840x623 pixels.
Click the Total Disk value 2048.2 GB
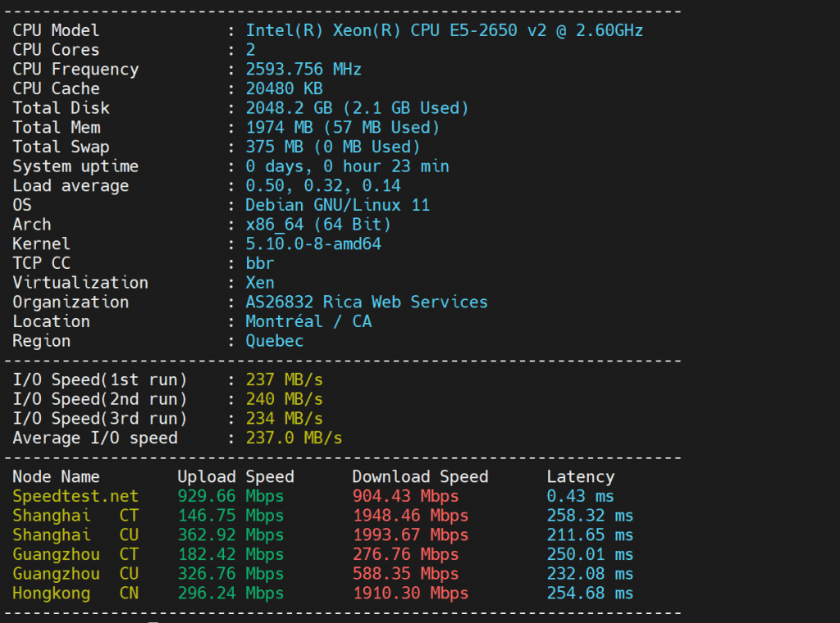pos(357,108)
